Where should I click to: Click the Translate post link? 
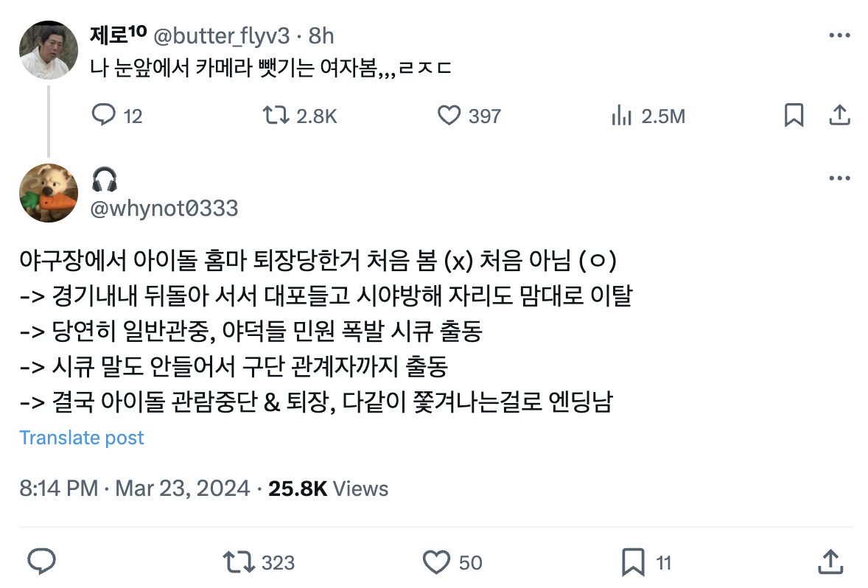[x=82, y=438]
